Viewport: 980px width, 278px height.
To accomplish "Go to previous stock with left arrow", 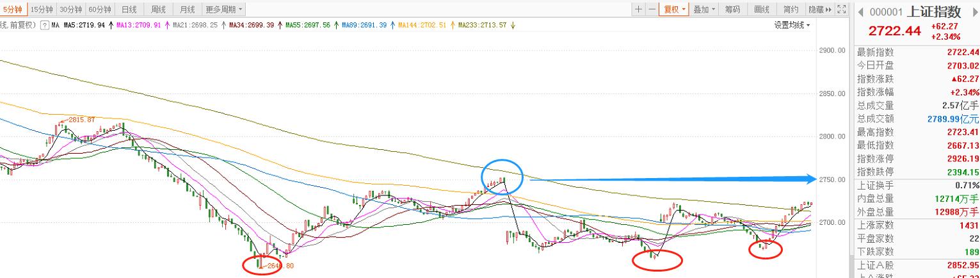I will click(x=861, y=12).
